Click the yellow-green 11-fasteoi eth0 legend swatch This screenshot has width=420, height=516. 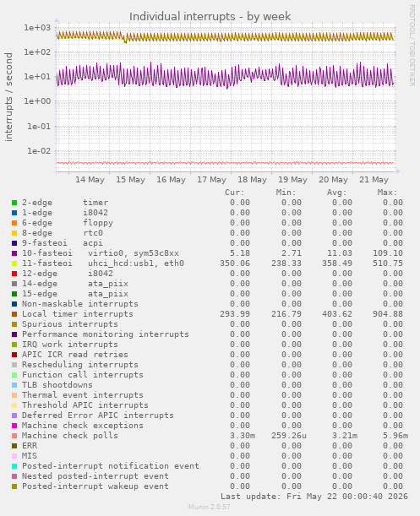click(14, 263)
